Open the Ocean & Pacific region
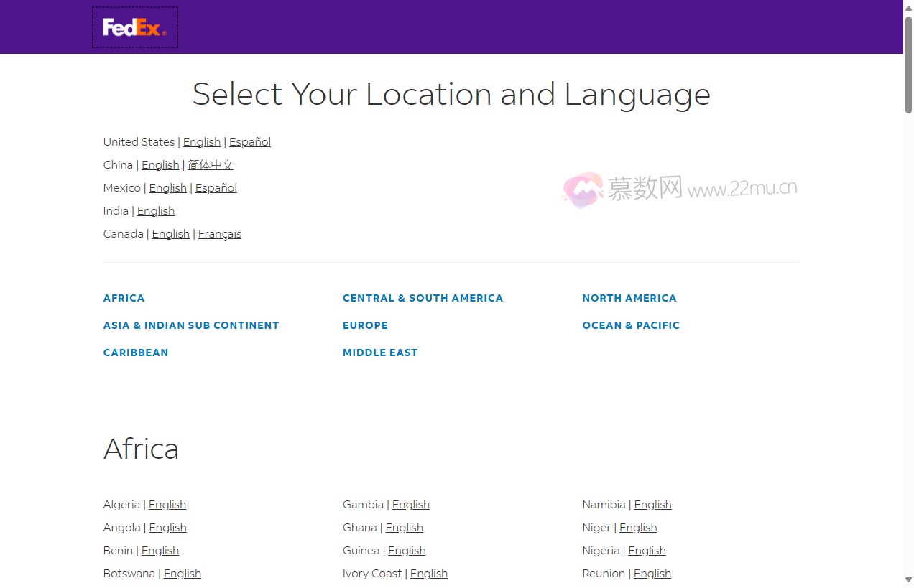The height and width of the screenshot is (588, 914). pos(630,325)
